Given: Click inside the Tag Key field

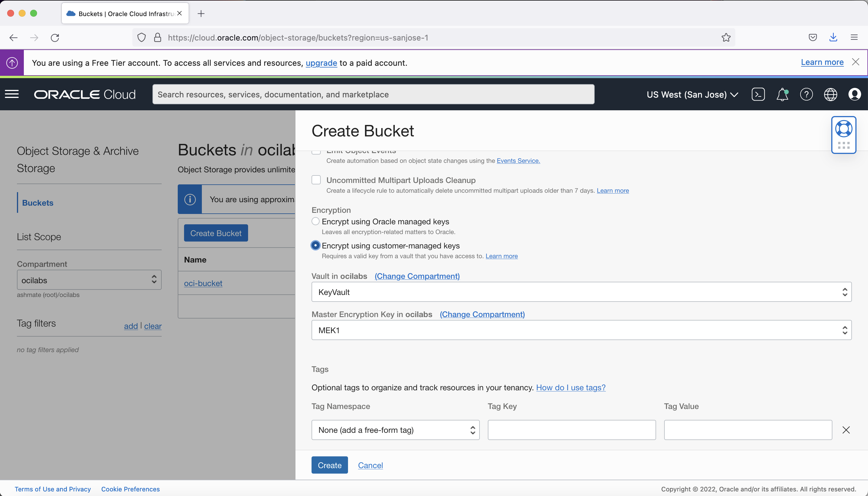Looking at the screenshot, I should (x=571, y=430).
